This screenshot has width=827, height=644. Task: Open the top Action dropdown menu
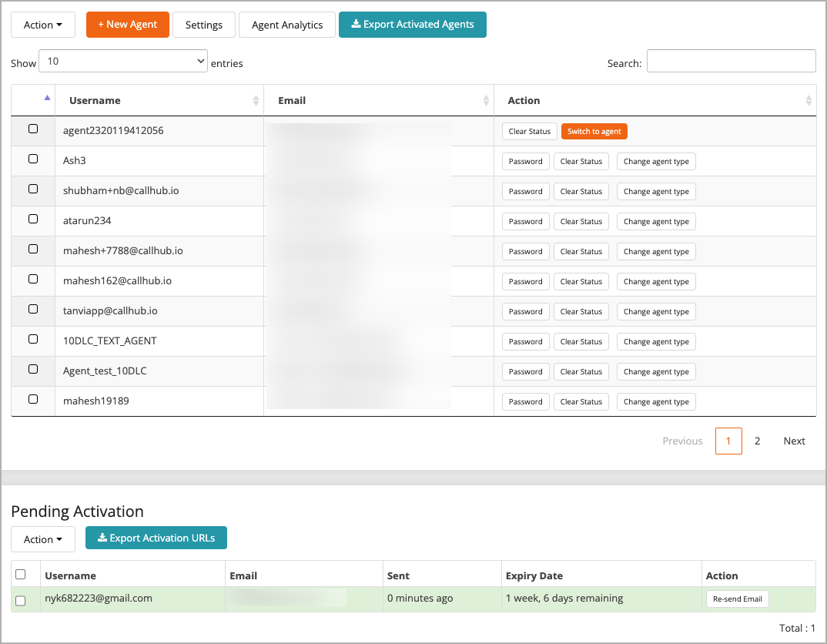pyautogui.click(x=42, y=24)
